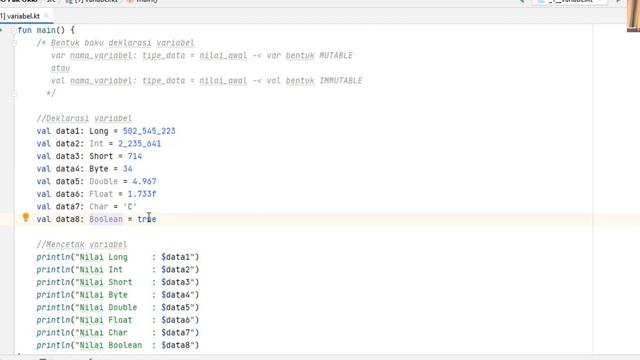Click the 'fun main() {' line
Screen dimensions: 640x360
click(x=46, y=30)
